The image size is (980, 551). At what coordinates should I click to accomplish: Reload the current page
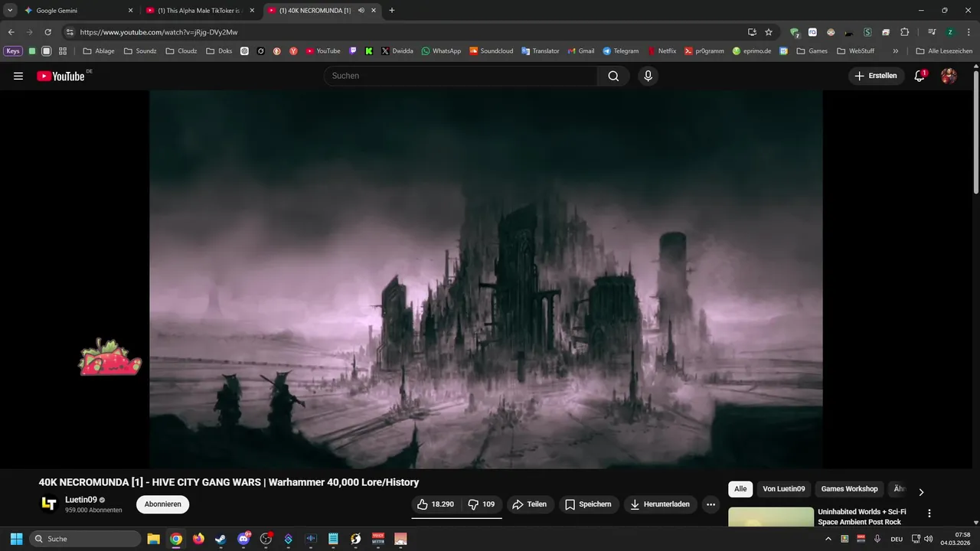click(47, 32)
